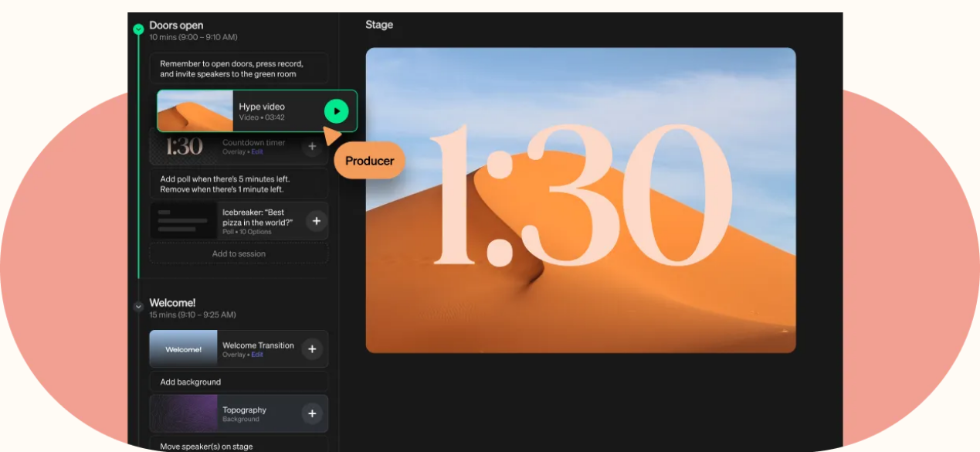Click the plus icon on Welcome Transition

(x=312, y=348)
